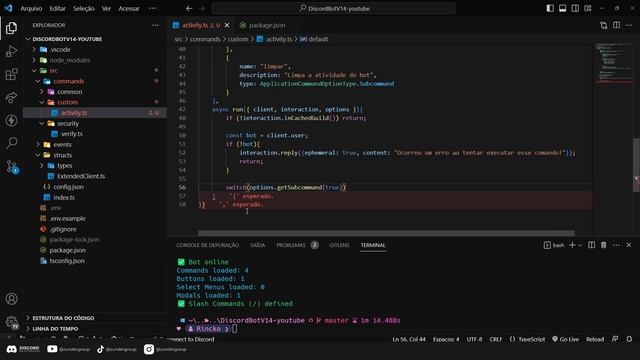Open customize layout button
This screenshot has width=640, height=360.
[588, 8]
